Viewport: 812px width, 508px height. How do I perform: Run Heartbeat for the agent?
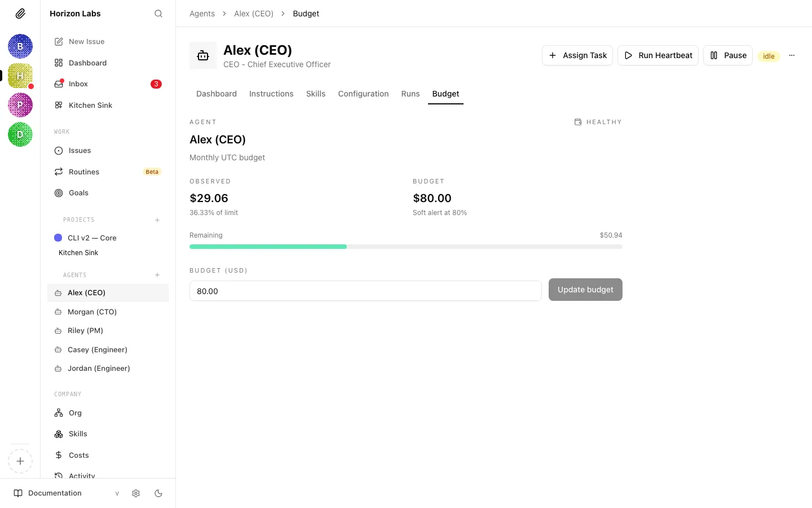(658, 55)
